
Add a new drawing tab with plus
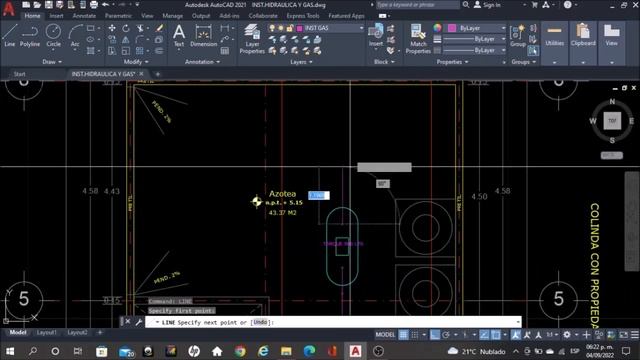[x=158, y=74]
